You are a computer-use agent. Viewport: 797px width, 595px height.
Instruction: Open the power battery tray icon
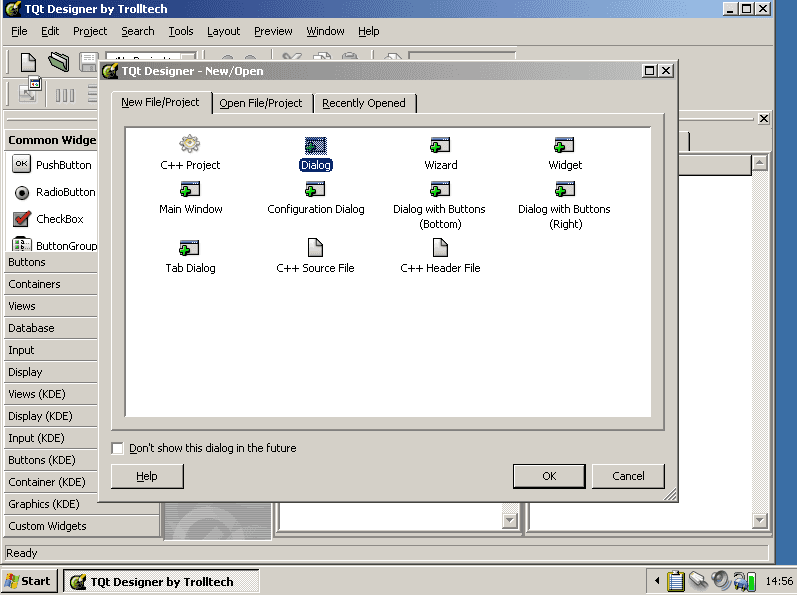tap(744, 581)
